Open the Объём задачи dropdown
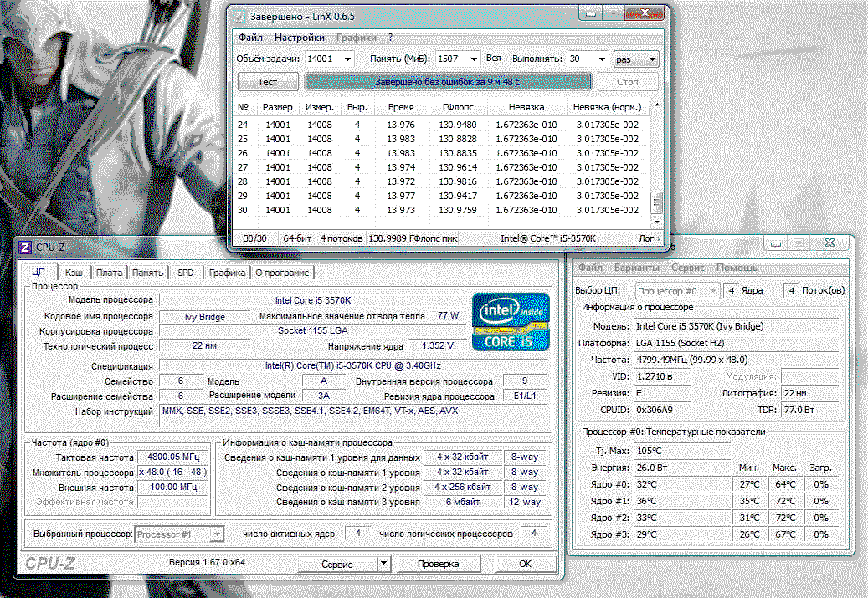The width and height of the screenshot is (868, 598). 347,59
